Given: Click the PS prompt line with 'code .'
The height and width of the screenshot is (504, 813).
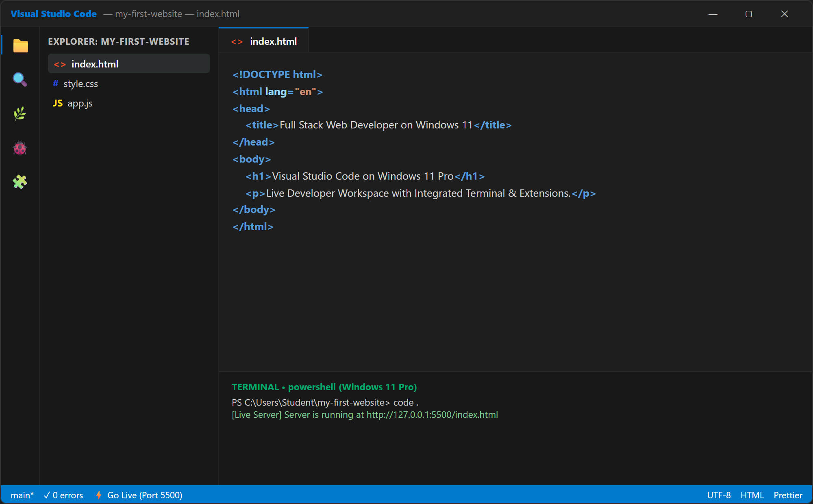Looking at the screenshot, I should (x=325, y=402).
